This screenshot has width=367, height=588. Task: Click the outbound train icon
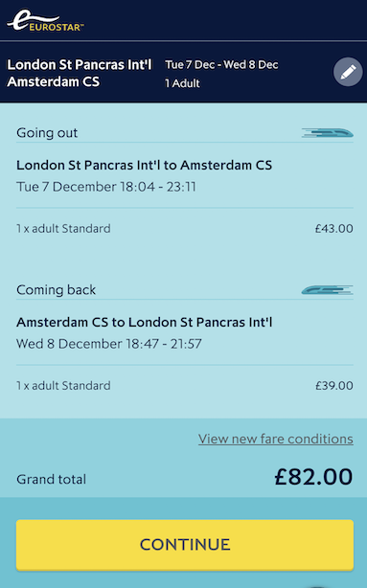tap(327, 133)
